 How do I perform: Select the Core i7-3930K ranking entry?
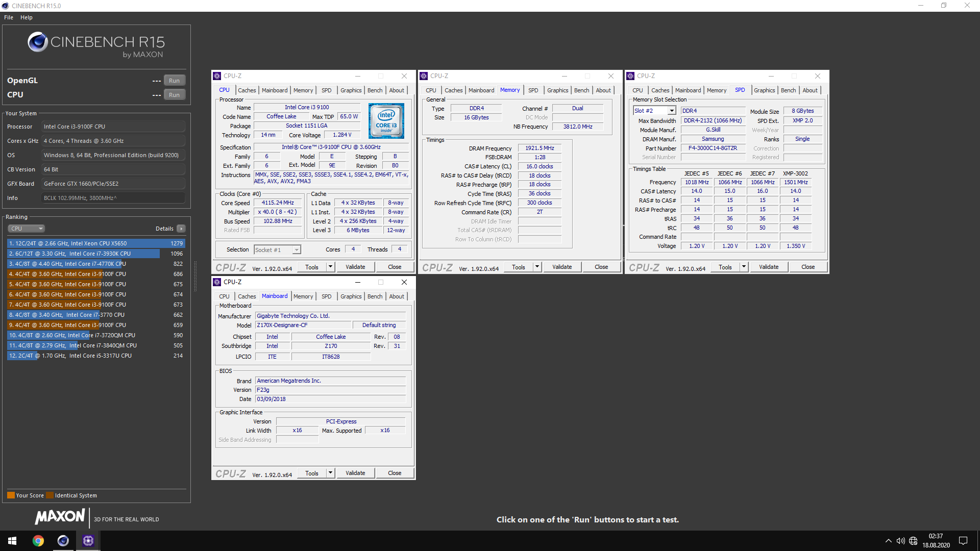(x=96, y=254)
